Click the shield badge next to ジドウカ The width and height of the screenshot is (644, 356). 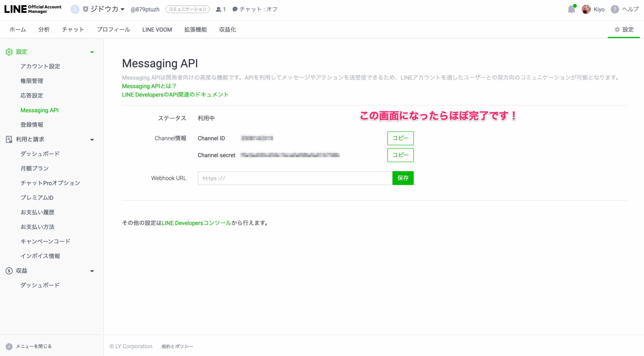[86, 9]
